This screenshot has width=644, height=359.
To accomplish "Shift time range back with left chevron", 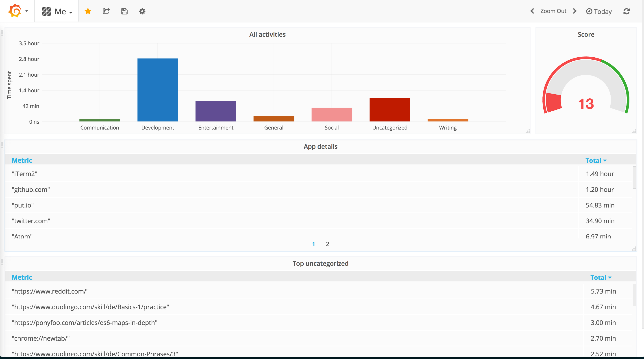I will 532,11.
